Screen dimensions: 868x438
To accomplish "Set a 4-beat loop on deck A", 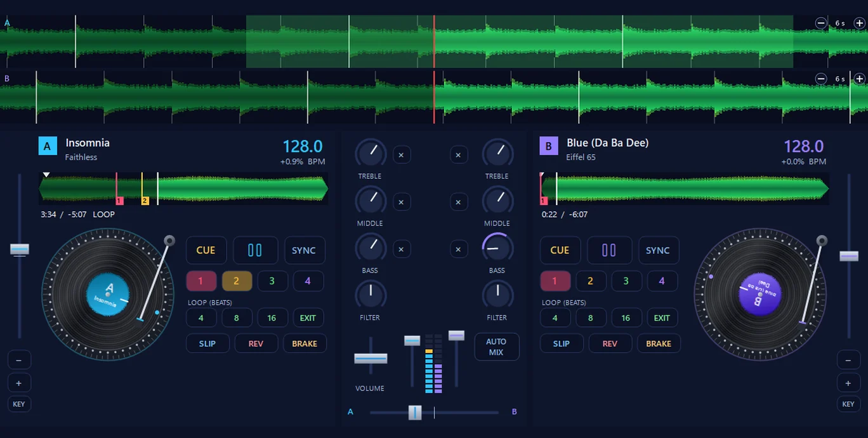I will 201,318.
